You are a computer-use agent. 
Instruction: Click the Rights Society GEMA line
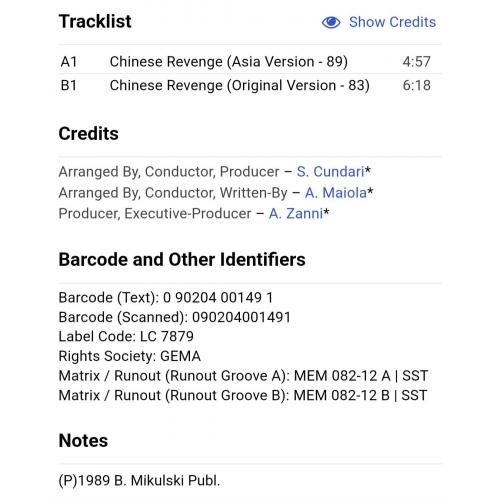[x=130, y=356]
